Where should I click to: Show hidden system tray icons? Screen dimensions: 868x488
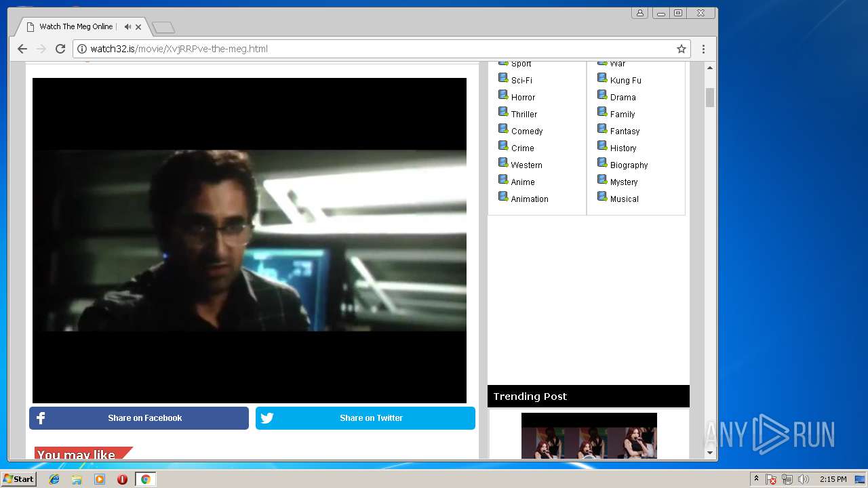(x=756, y=479)
